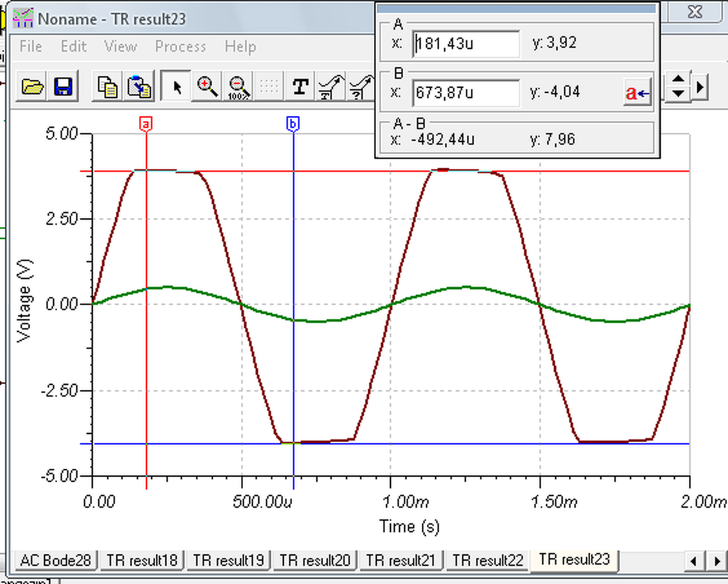Click the '0.00' x-axis origin label
Viewport: 728px width, 584px height.
[x=99, y=502]
